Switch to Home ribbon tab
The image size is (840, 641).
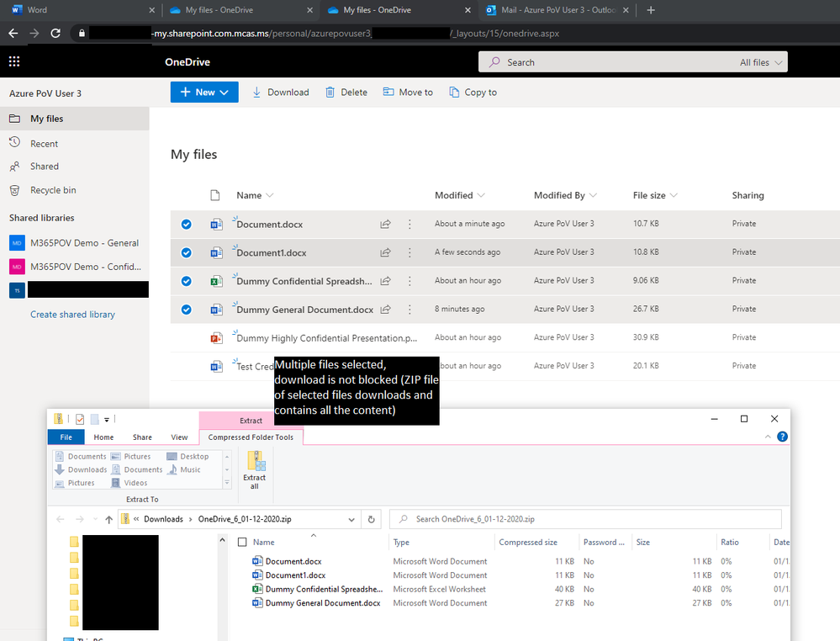click(103, 437)
